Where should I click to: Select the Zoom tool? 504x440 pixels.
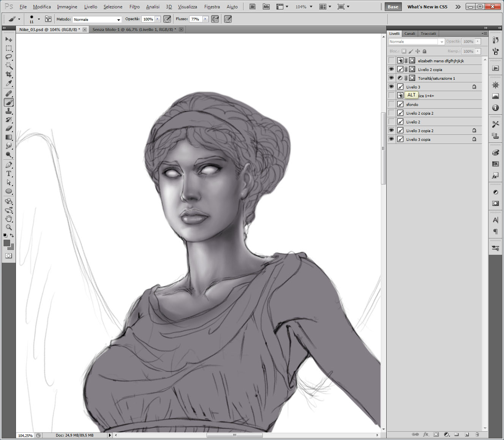(9, 227)
